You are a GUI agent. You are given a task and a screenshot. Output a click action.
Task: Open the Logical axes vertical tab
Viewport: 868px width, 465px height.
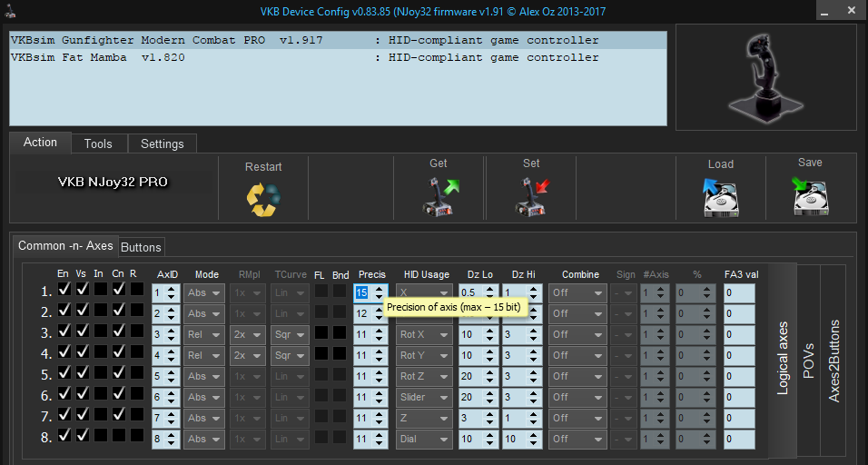pos(783,358)
